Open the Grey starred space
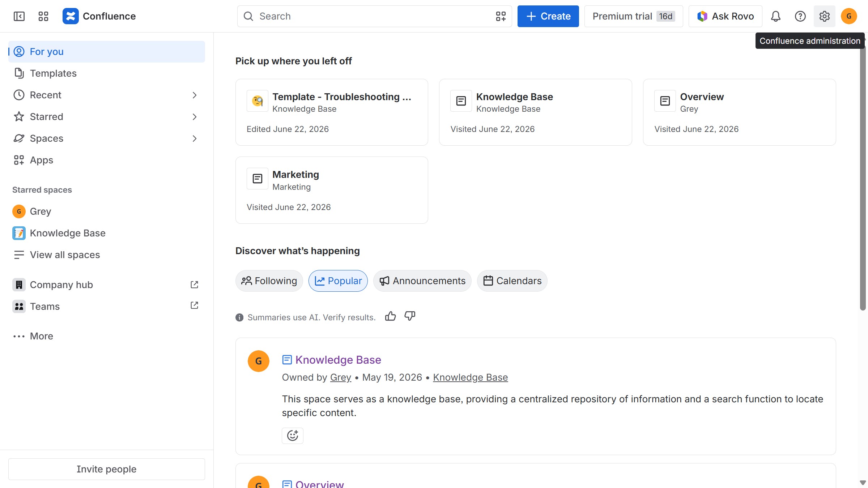Image resolution: width=868 pixels, height=488 pixels. [106, 211]
